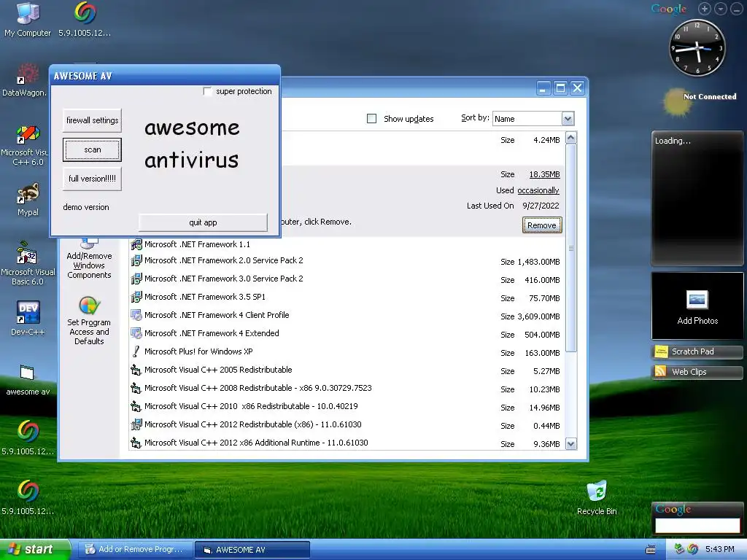Screen dimensions: 747x560
Task: Click the 5:43 PM taskbar clock
Action: [x=719, y=550]
